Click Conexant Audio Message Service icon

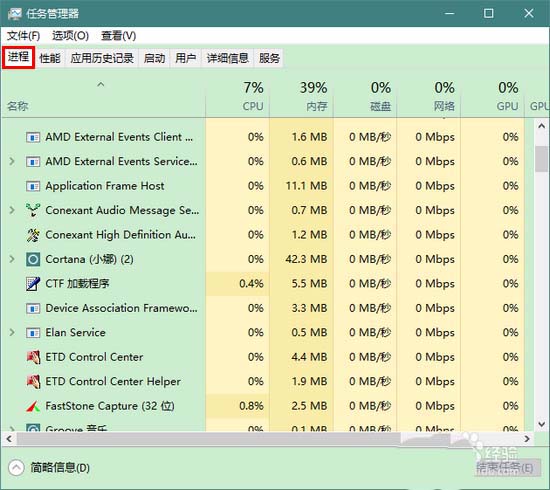33,210
